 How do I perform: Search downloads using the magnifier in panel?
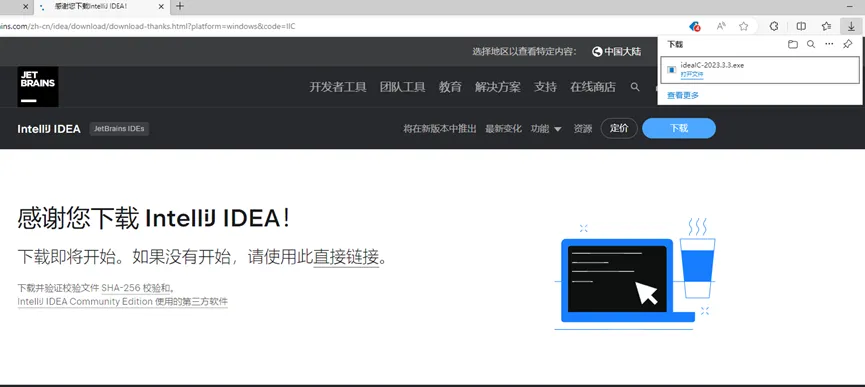click(811, 45)
